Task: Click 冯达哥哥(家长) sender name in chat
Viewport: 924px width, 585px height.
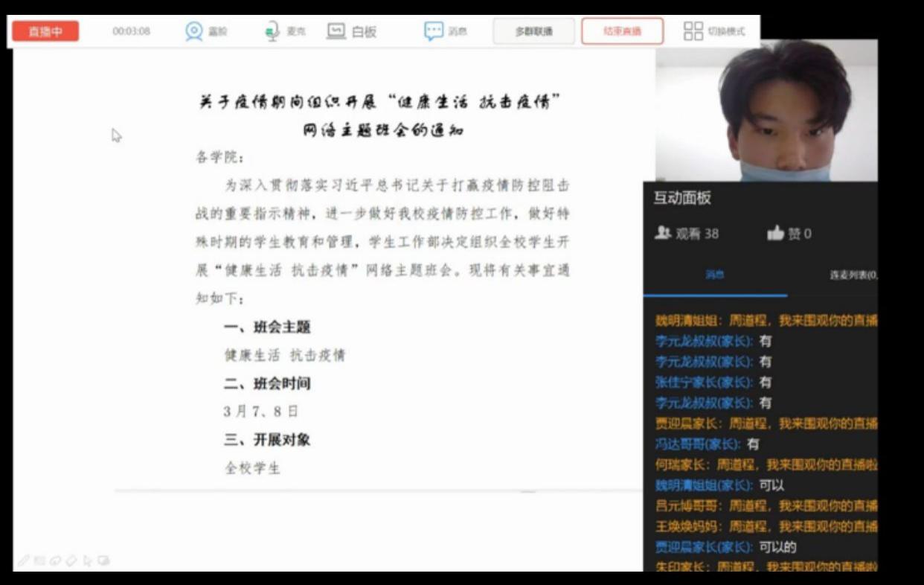Action: (697, 444)
